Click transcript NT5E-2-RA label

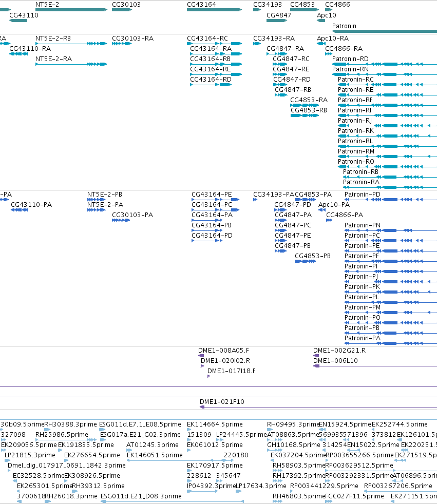tap(53, 59)
